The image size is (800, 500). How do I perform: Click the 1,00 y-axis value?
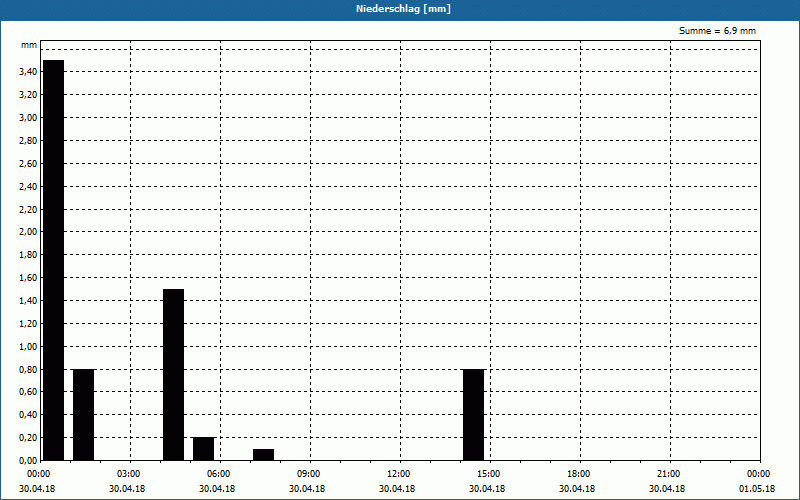[x=28, y=346]
